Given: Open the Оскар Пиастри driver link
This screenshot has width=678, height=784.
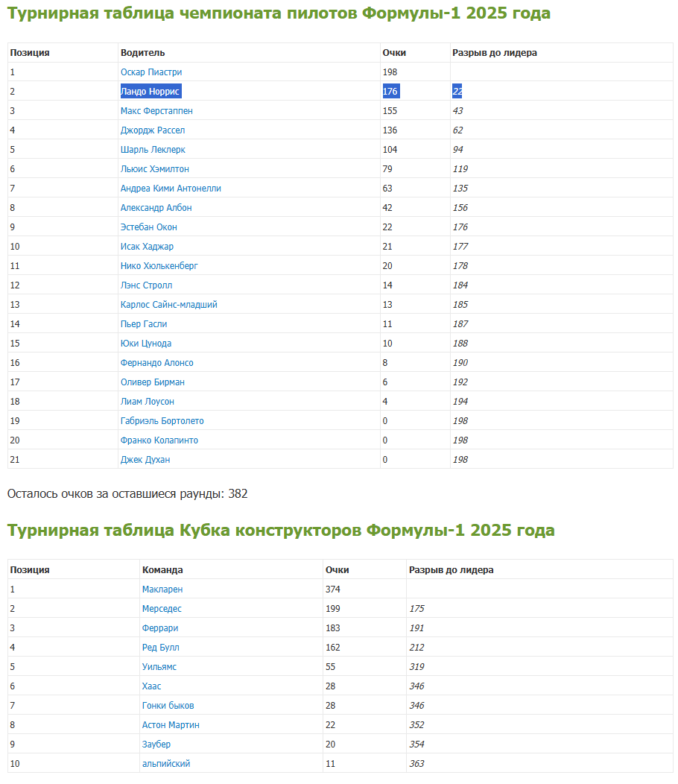Looking at the screenshot, I should tap(151, 72).
